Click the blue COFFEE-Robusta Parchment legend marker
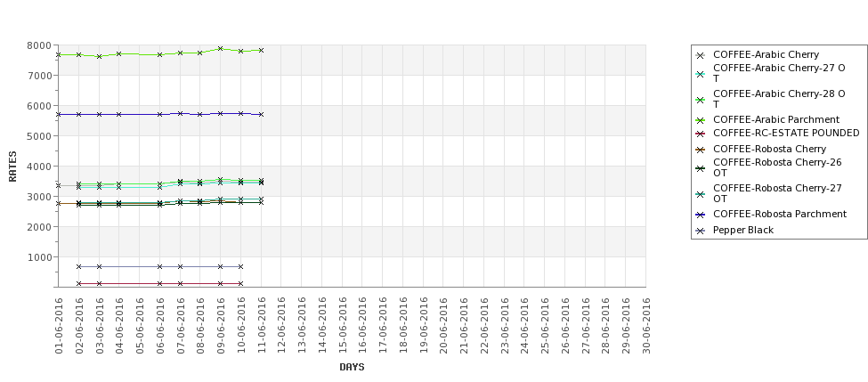868x382 pixels. click(701, 215)
